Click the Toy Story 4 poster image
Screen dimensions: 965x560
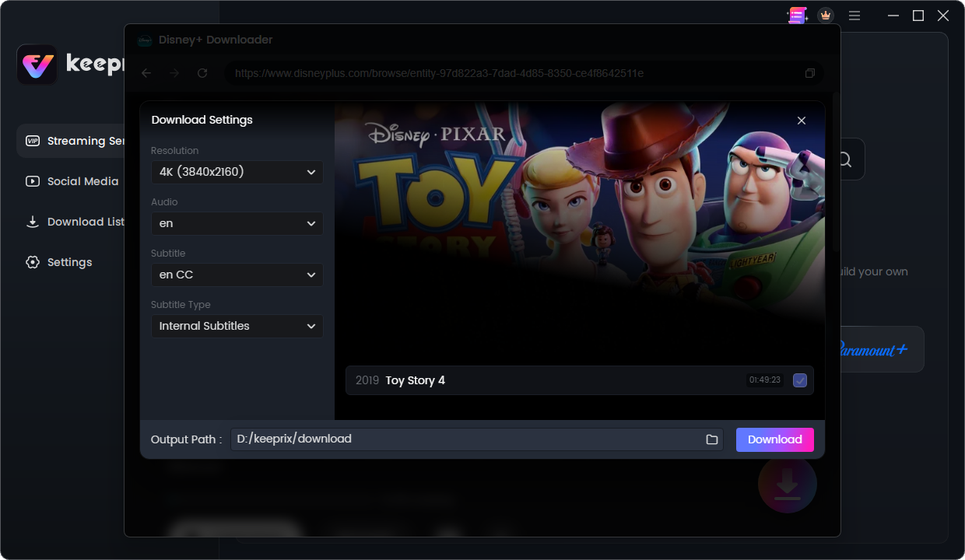[580, 214]
